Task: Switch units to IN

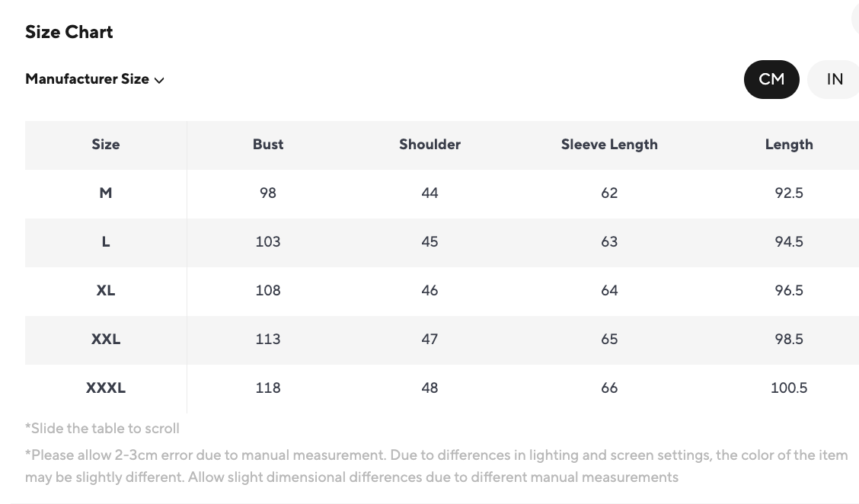Action: tap(835, 79)
